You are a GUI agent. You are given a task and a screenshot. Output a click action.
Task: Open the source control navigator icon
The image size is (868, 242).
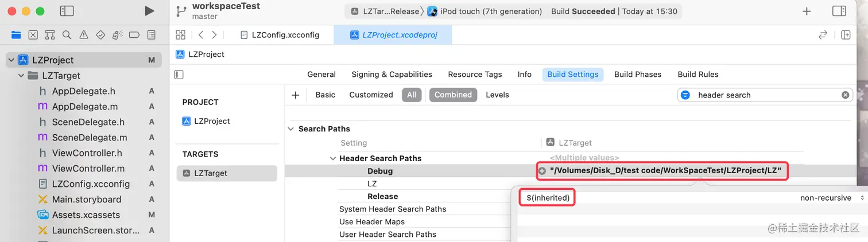[x=33, y=35]
